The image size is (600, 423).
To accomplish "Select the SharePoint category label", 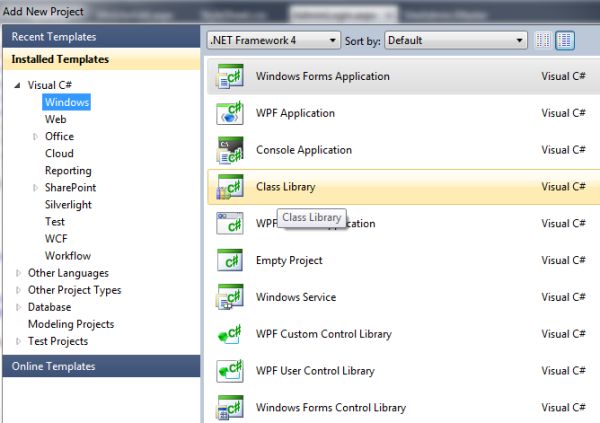I will click(70, 188).
